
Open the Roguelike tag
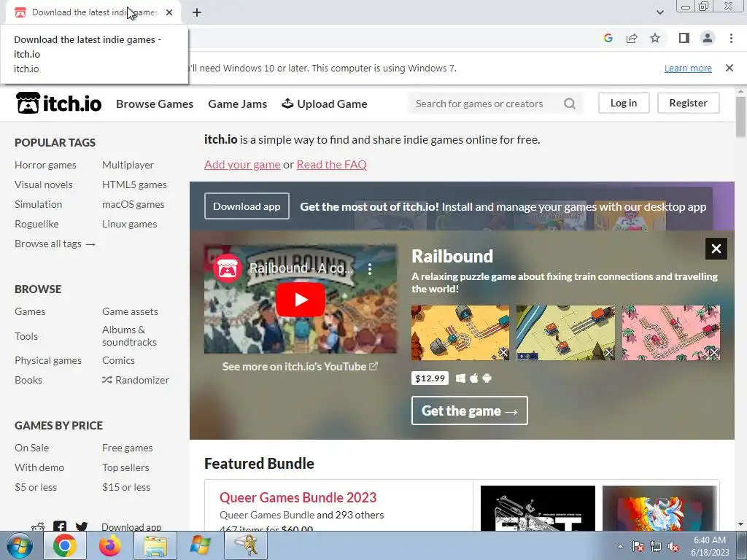[36, 224]
